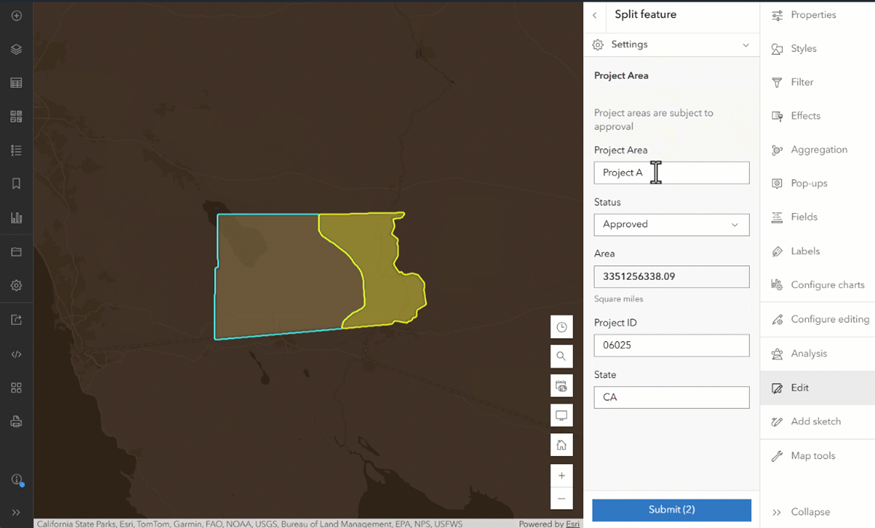Open the Status dropdown showing Approved
The width and height of the screenshot is (875, 528).
tap(671, 225)
